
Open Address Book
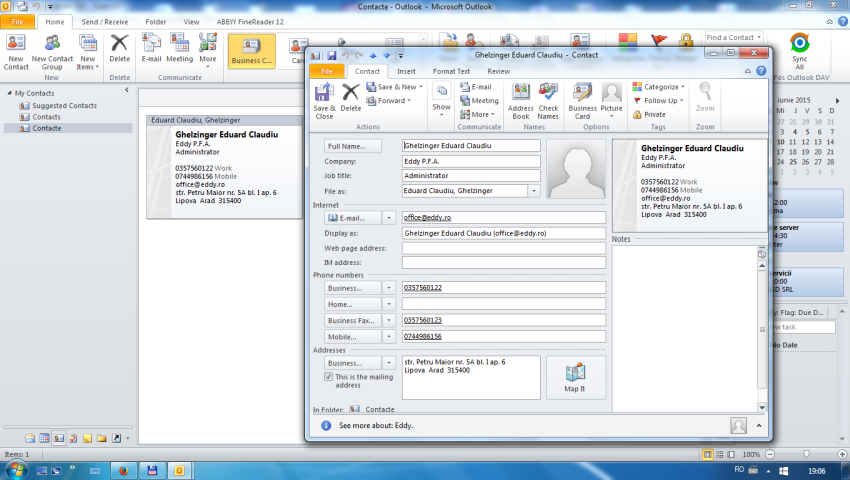coord(520,101)
